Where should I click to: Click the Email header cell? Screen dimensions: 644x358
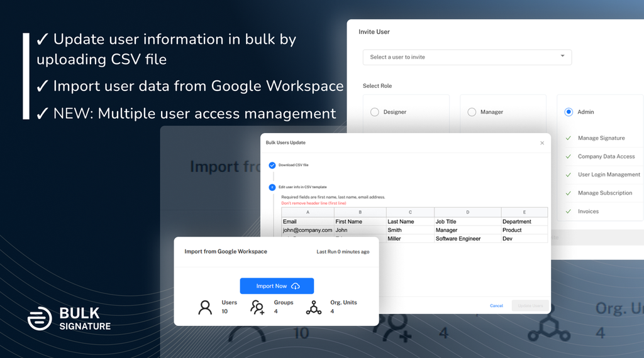[x=308, y=222]
